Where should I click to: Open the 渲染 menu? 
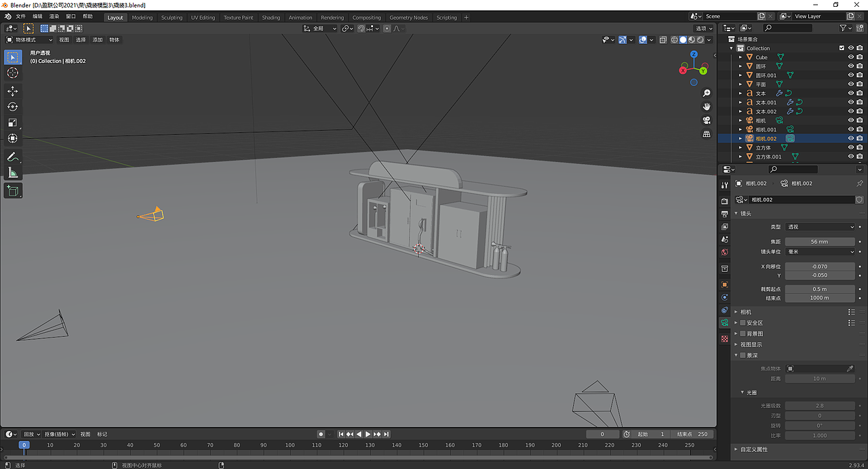coord(54,16)
